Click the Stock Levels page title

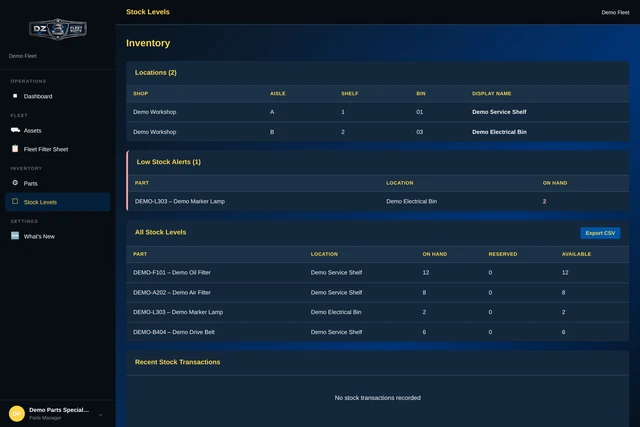(x=148, y=12)
